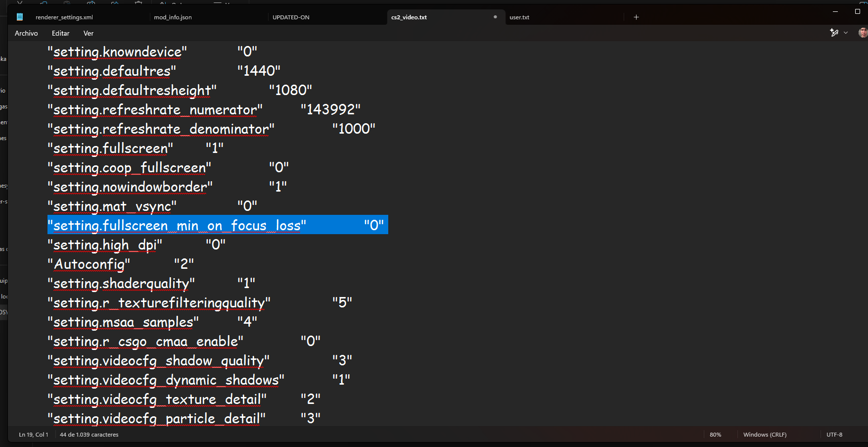This screenshot has width=868, height=447.
Task: Click the UTF-8 encoding indicator
Action: click(x=834, y=435)
